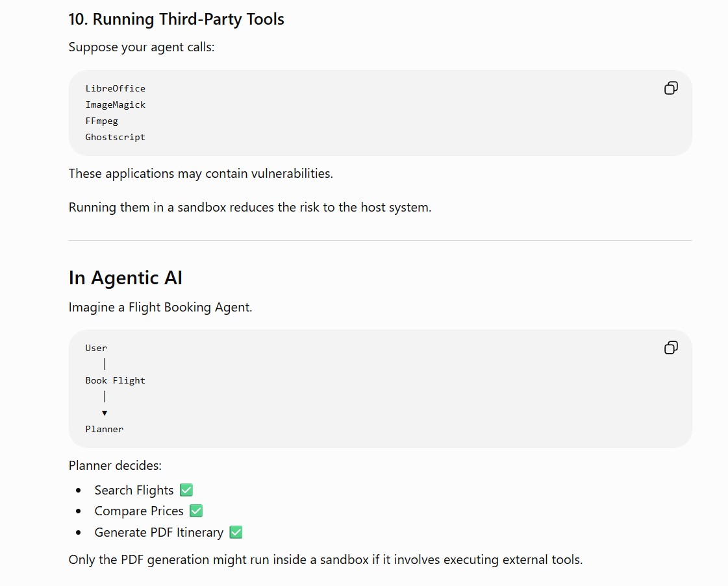Screen dimensions: 728x586
Task: Click the ImageMagick line in code block
Action: pyautogui.click(x=115, y=105)
